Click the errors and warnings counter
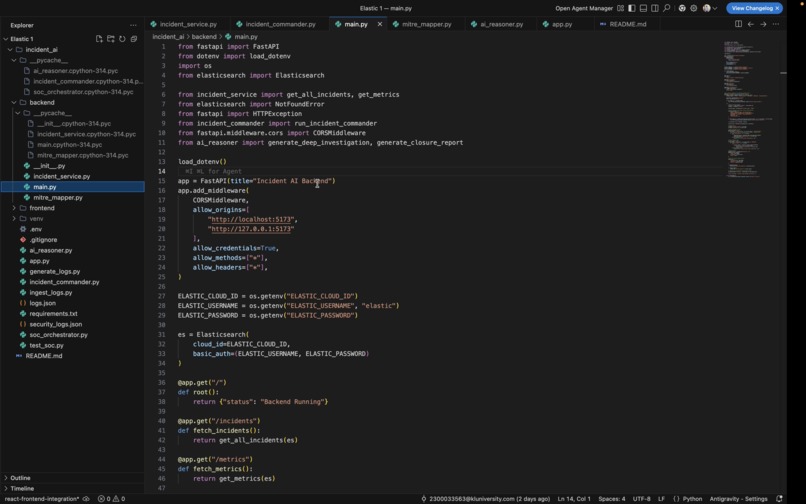The width and height of the screenshot is (806, 504). click(x=112, y=499)
